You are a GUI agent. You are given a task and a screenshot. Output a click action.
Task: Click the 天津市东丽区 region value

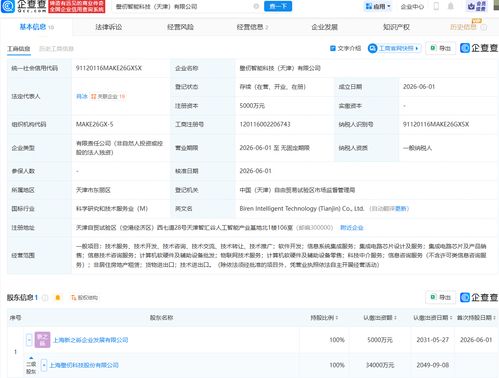pos(93,190)
